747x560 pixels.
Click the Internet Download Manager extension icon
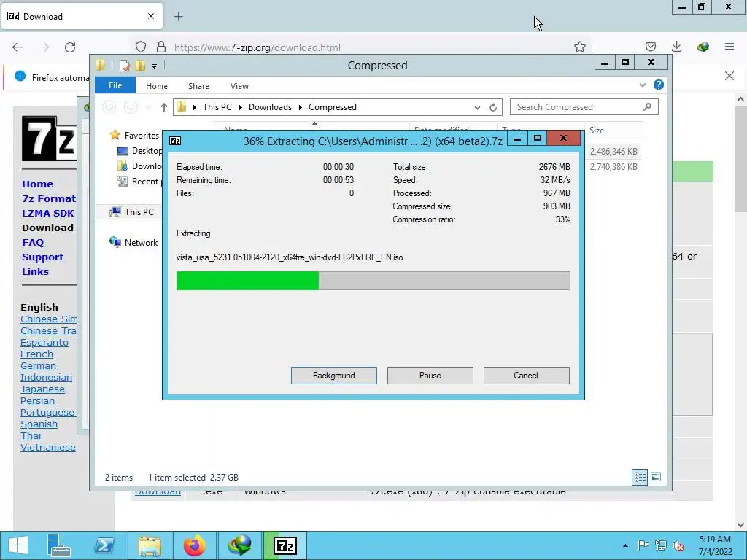click(703, 47)
